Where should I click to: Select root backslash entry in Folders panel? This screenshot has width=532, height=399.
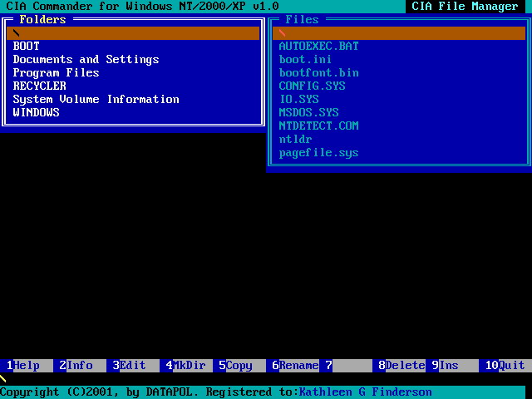(x=133, y=33)
